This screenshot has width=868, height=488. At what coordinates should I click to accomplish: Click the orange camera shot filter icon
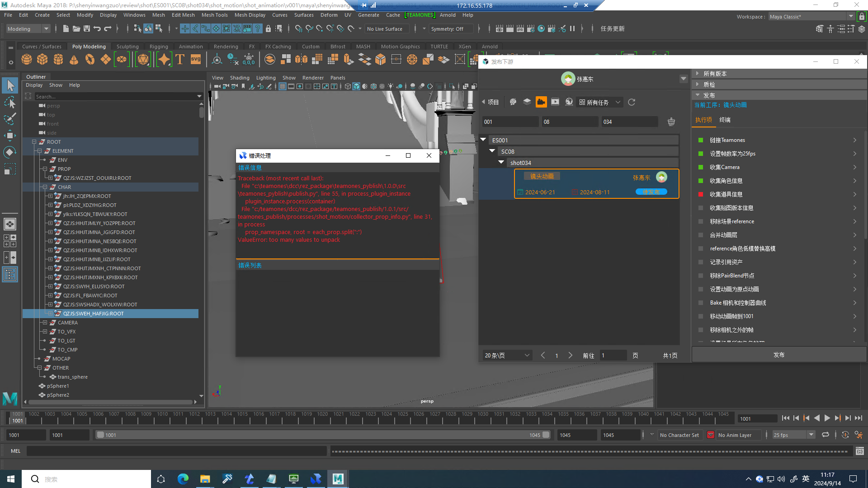[x=541, y=102]
